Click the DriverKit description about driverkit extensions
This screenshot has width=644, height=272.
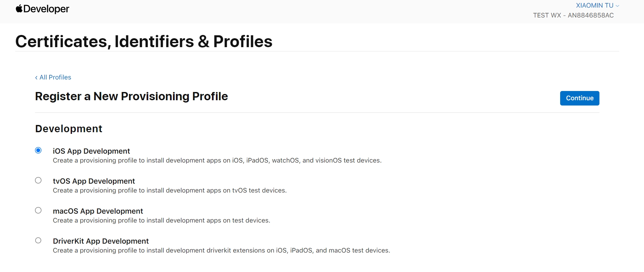click(x=221, y=251)
